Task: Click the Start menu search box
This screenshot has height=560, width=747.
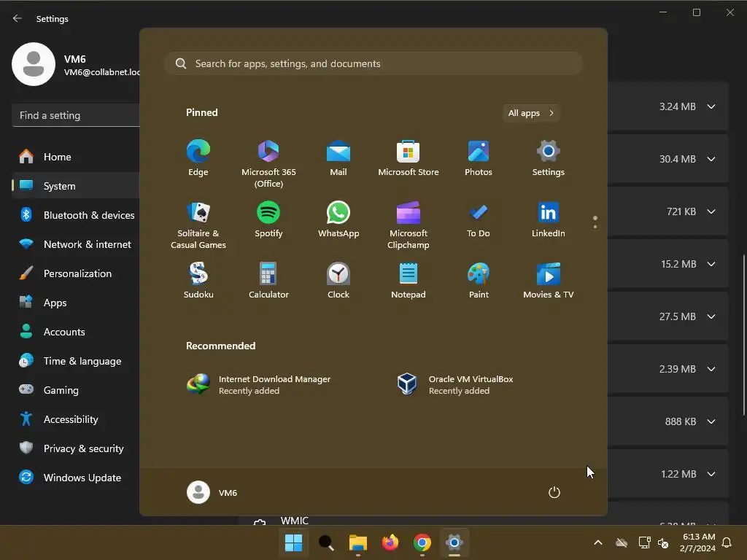Action: click(x=373, y=63)
